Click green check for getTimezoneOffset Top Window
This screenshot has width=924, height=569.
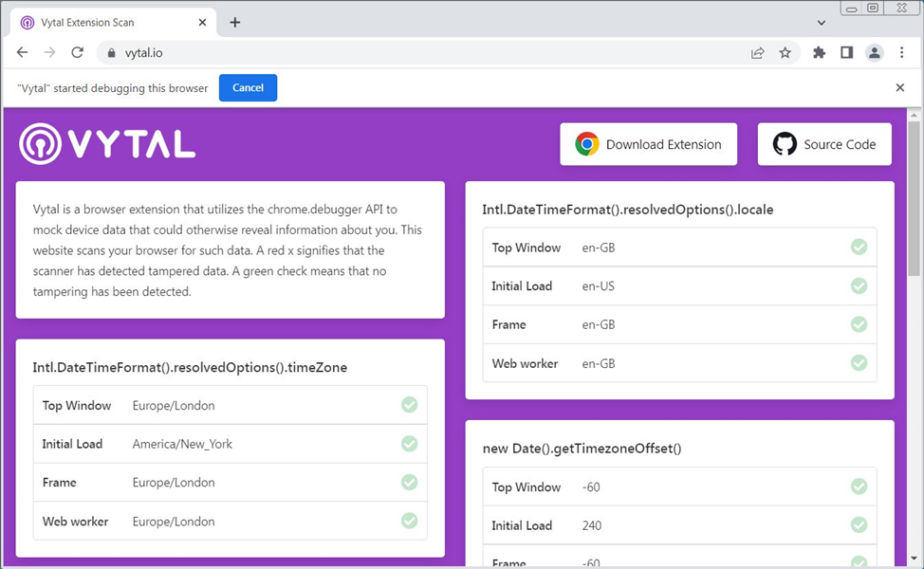859,486
